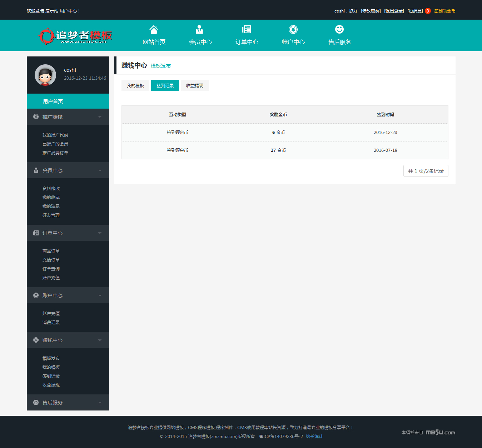Click the 追梦者模板 site logo
Image resolution: width=482 pixels, height=448 pixels.
coord(75,36)
